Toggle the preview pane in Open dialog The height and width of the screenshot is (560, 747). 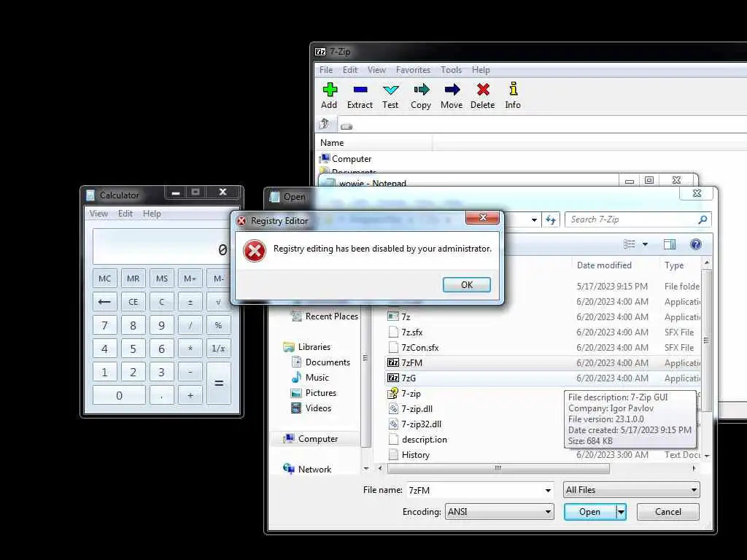click(670, 244)
